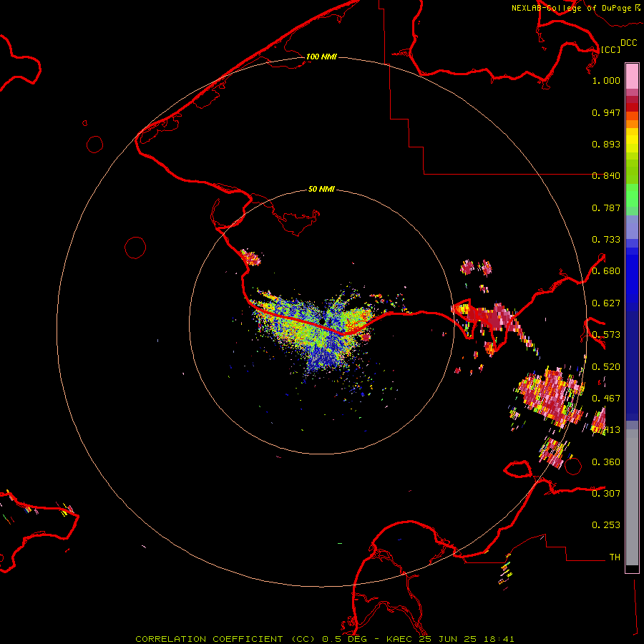Select the 0.573 legend value
This screenshot has height=644, width=644.
pos(606,335)
